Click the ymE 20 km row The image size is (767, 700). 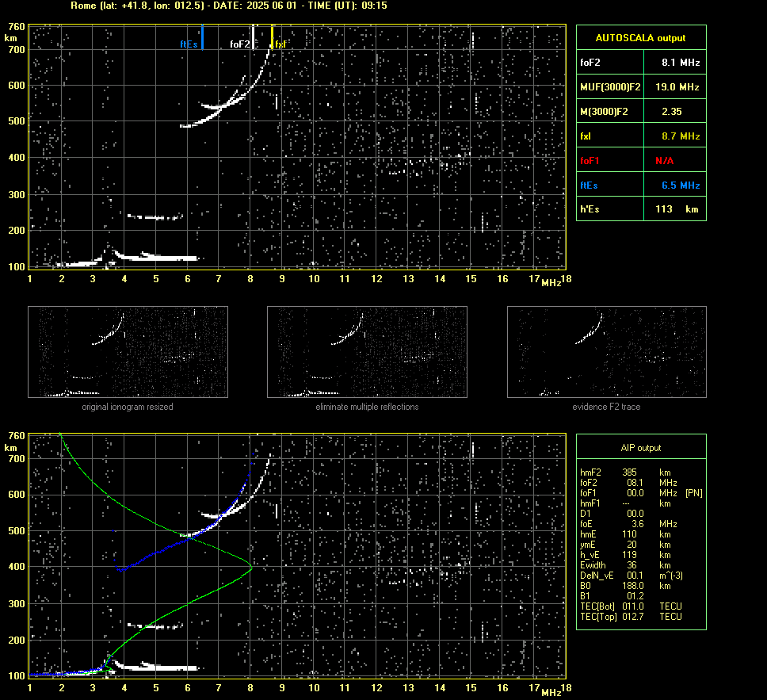click(x=626, y=545)
